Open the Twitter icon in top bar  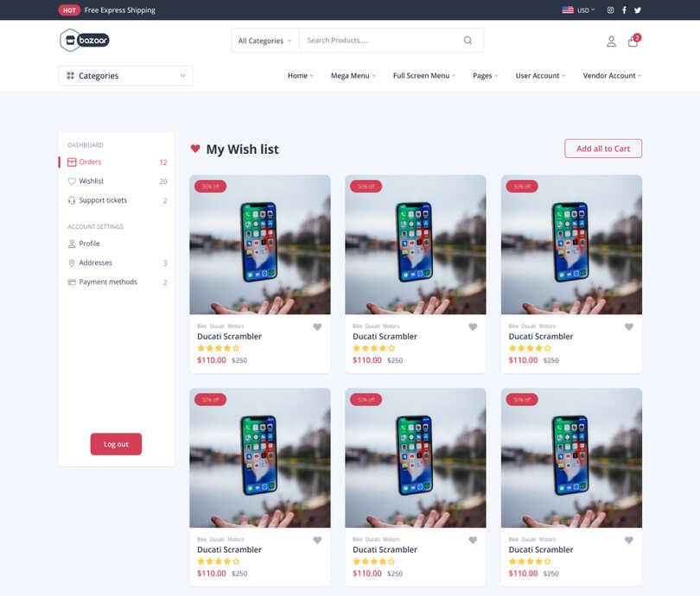coord(638,10)
